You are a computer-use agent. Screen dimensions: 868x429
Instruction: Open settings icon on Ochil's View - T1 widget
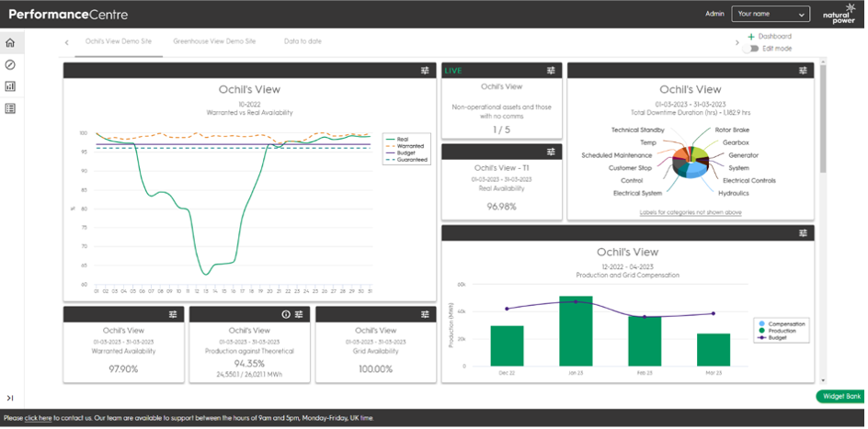[551, 152]
